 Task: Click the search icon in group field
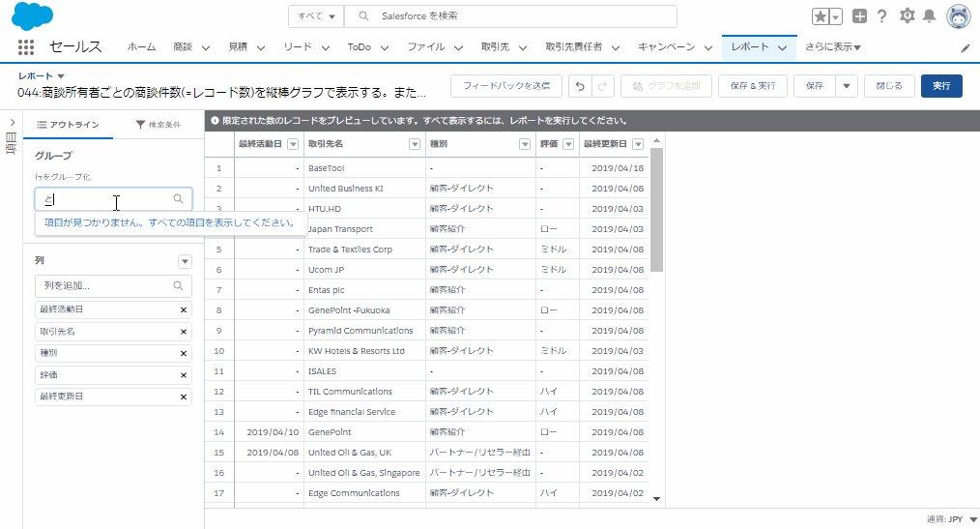178,199
